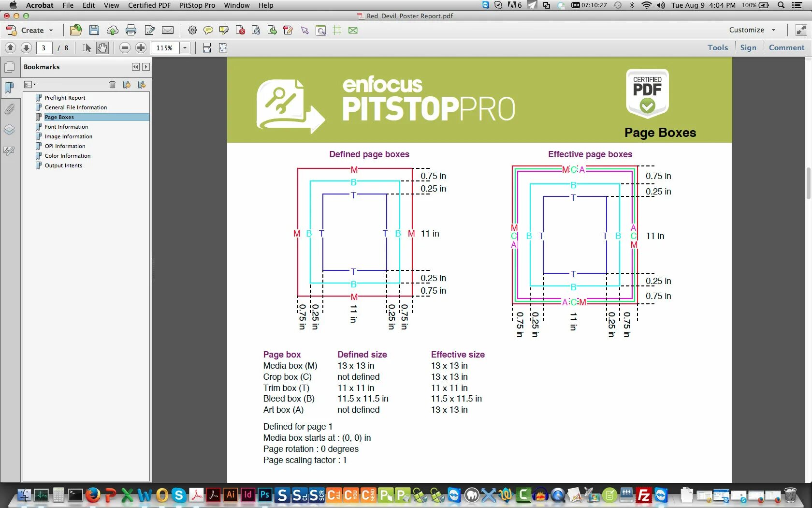812x508 pixels.
Task: Open preferences with the gear icon
Action: click(x=192, y=30)
